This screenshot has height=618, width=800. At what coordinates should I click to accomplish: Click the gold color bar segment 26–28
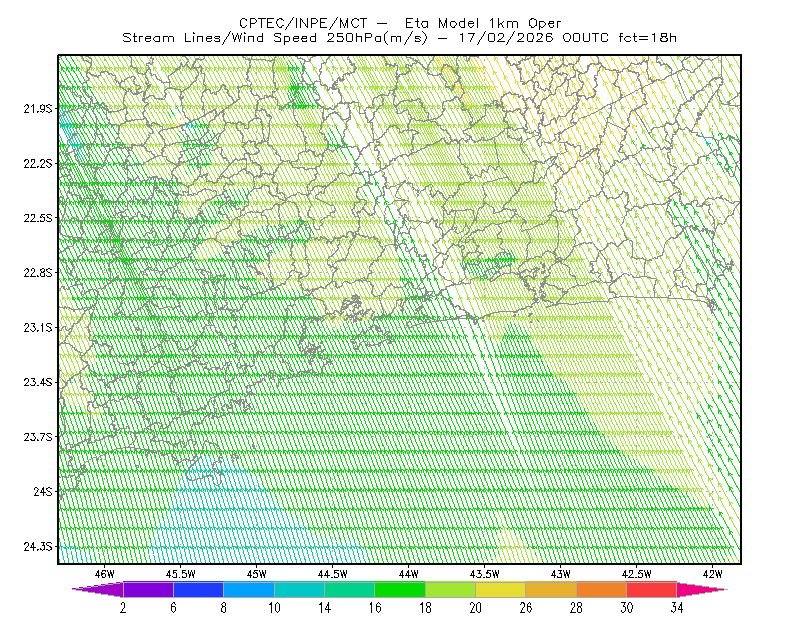point(551,589)
